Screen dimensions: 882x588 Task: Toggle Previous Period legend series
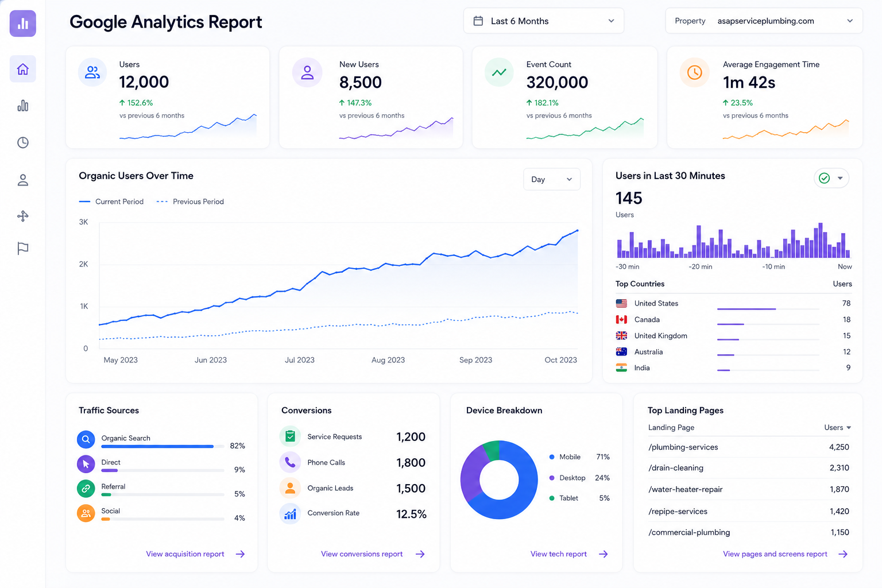pos(190,202)
